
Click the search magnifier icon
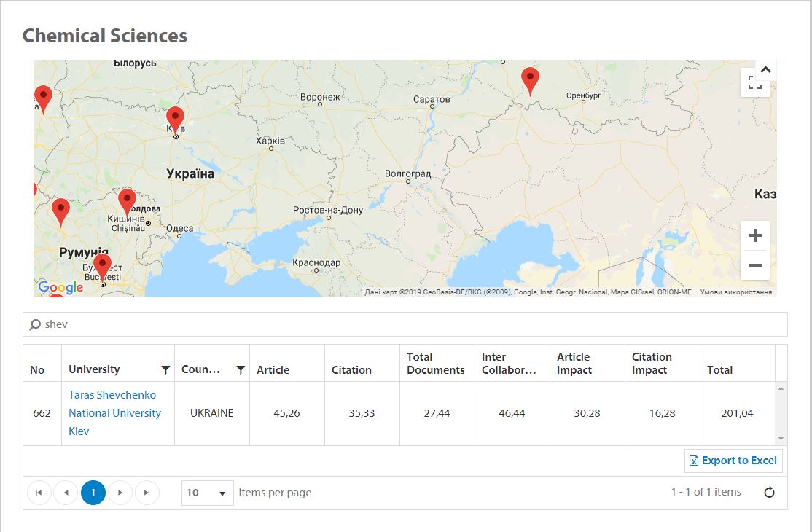point(35,324)
